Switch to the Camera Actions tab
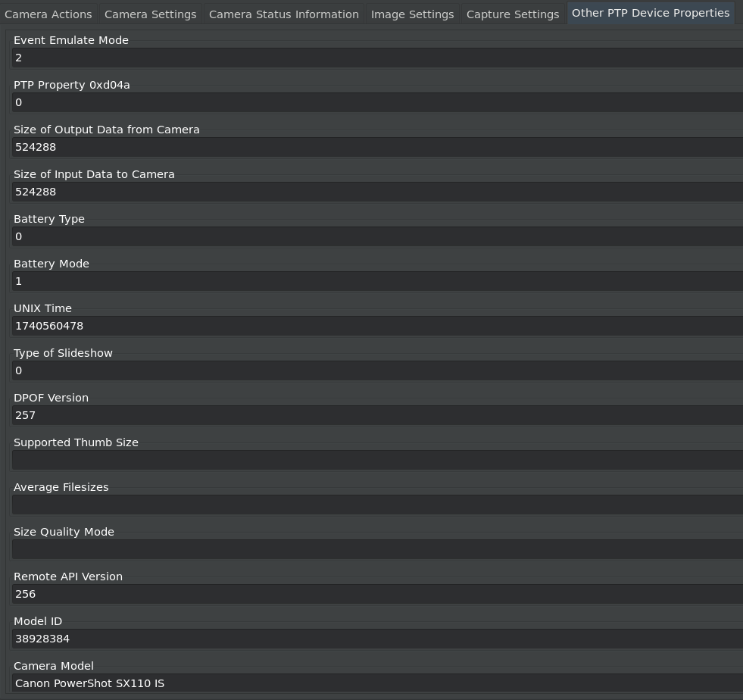 [x=48, y=14]
